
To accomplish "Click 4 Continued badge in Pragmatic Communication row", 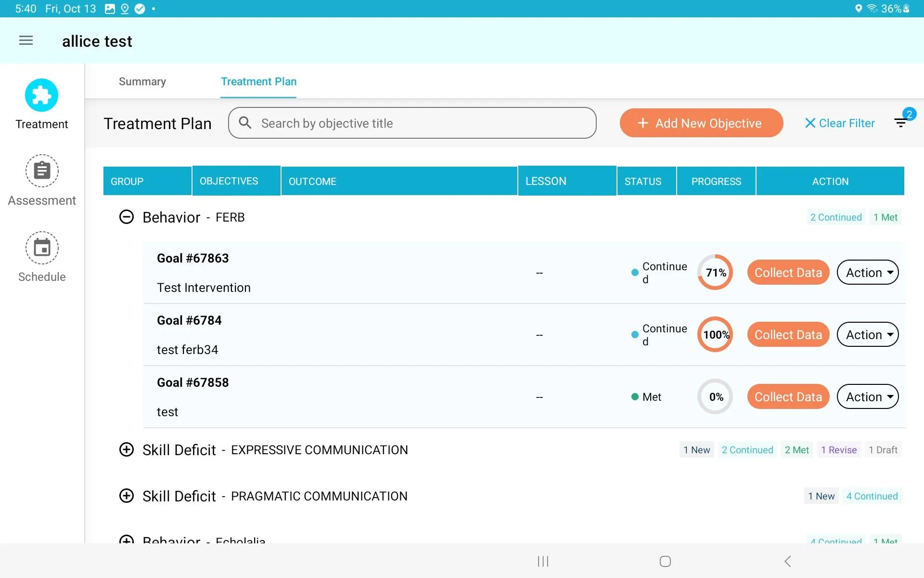I will [872, 496].
